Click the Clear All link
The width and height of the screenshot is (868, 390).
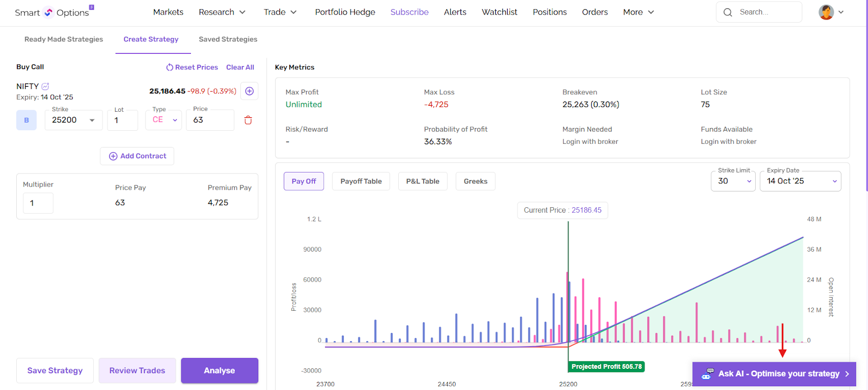pyautogui.click(x=240, y=67)
